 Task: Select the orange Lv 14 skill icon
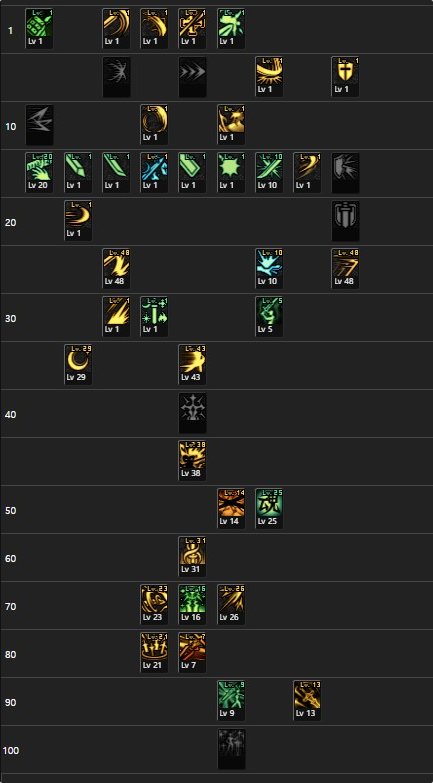tap(231, 508)
